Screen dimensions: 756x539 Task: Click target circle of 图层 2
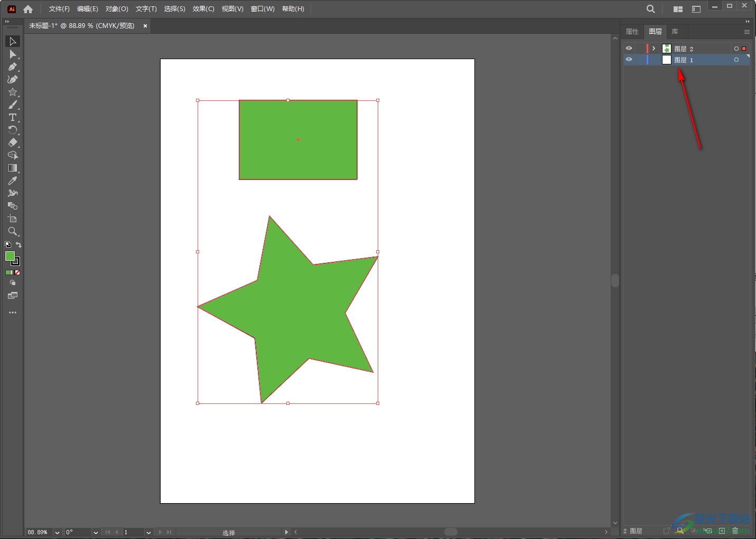tap(736, 49)
